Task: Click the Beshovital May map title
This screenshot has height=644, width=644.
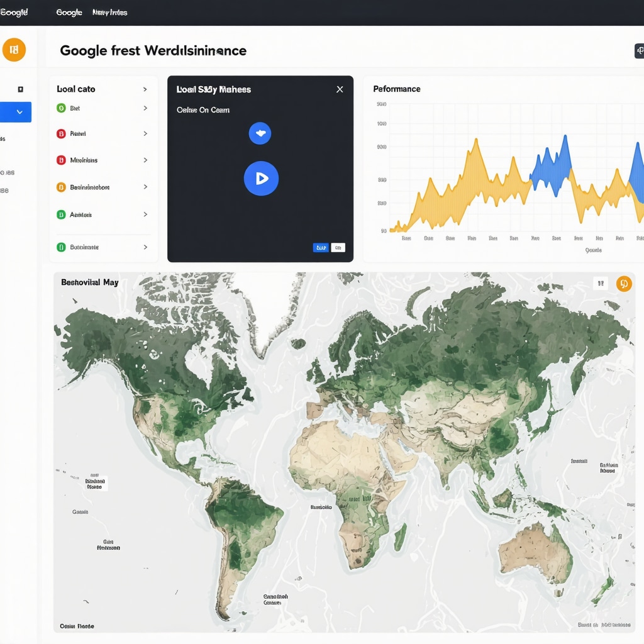Action: (x=90, y=282)
